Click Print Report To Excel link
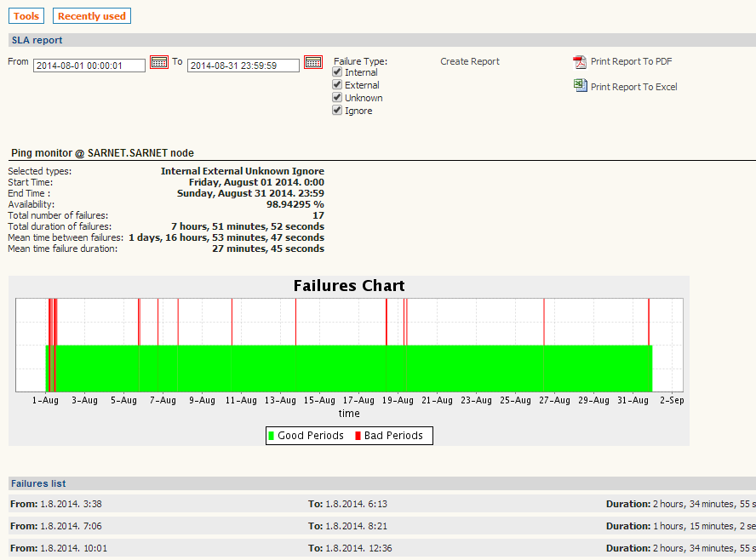This screenshot has height=560, width=756. coord(633,87)
